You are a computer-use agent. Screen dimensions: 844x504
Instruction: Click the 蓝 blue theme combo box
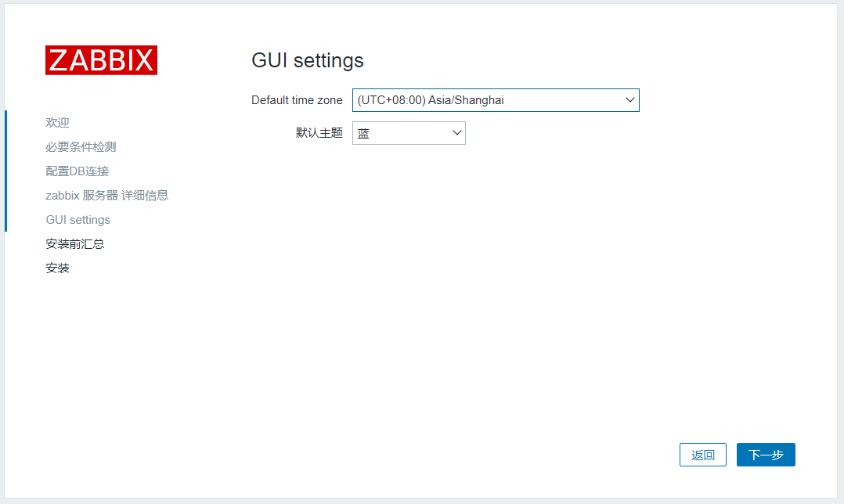408,132
